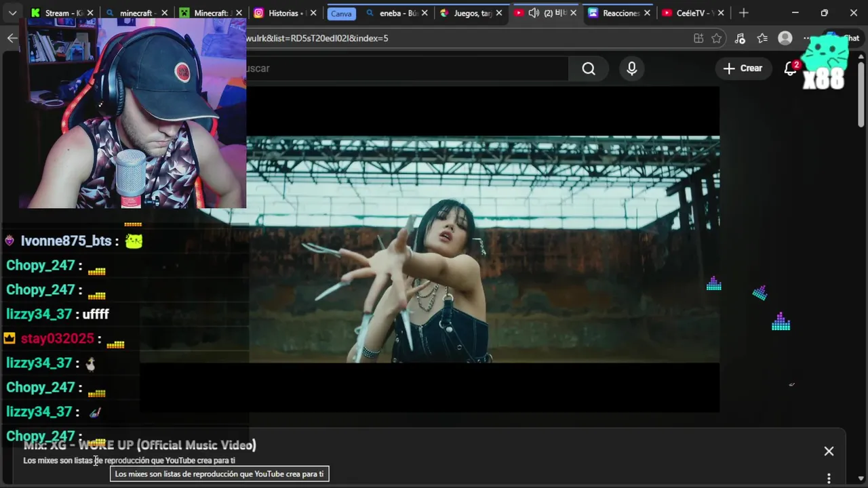The width and height of the screenshot is (868, 488).
Task: Open the browser three-dot settings menu
Action: pos(807,39)
